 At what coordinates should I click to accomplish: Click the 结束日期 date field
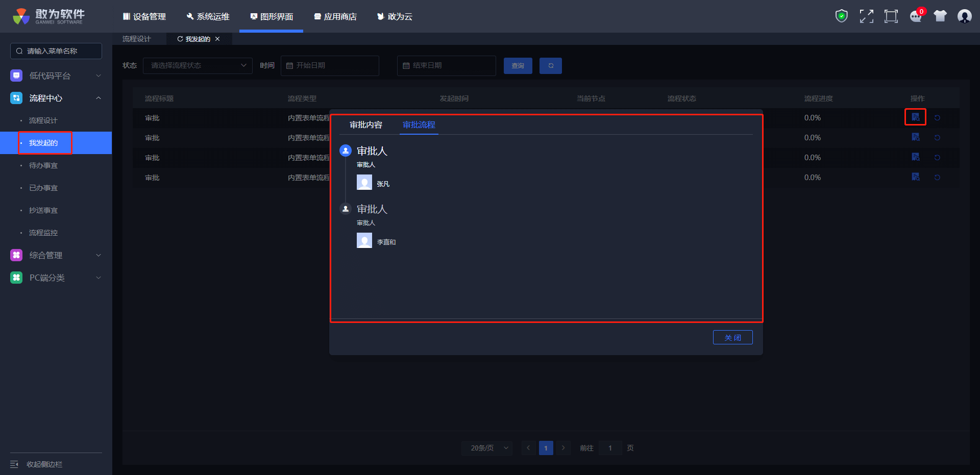(x=447, y=66)
